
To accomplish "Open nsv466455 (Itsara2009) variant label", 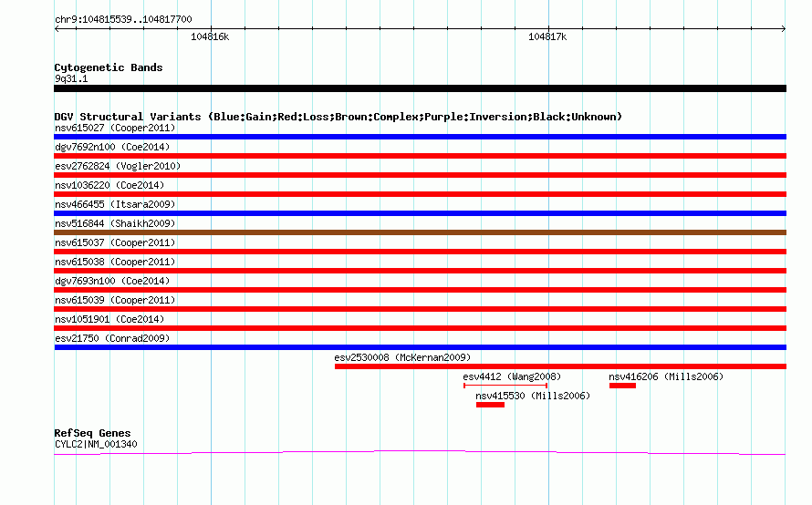I will coord(115,204).
